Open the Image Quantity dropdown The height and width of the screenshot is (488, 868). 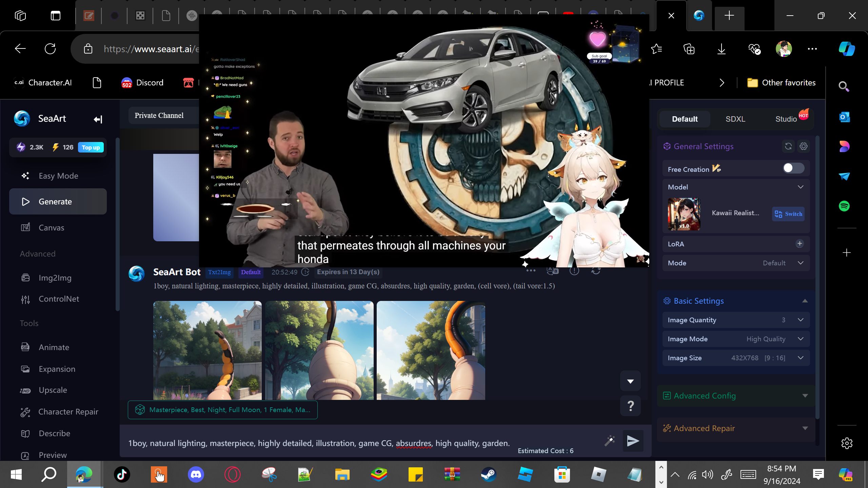[x=736, y=320]
